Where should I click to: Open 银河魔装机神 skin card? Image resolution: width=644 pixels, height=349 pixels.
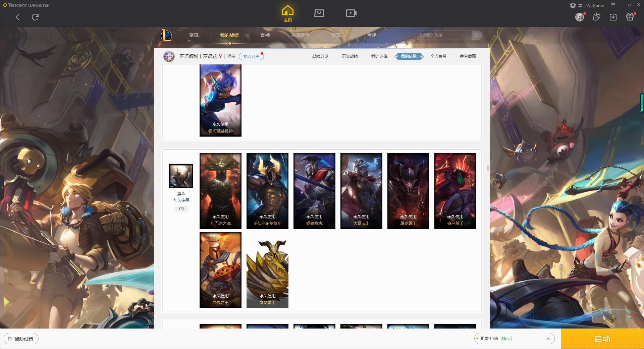[x=220, y=100]
